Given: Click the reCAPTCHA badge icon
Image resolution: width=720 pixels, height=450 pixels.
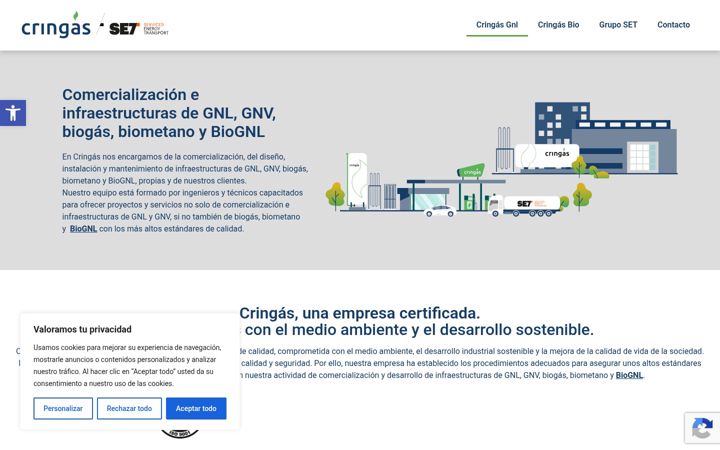Looking at the screenshot, I should [x=702, y=428].
